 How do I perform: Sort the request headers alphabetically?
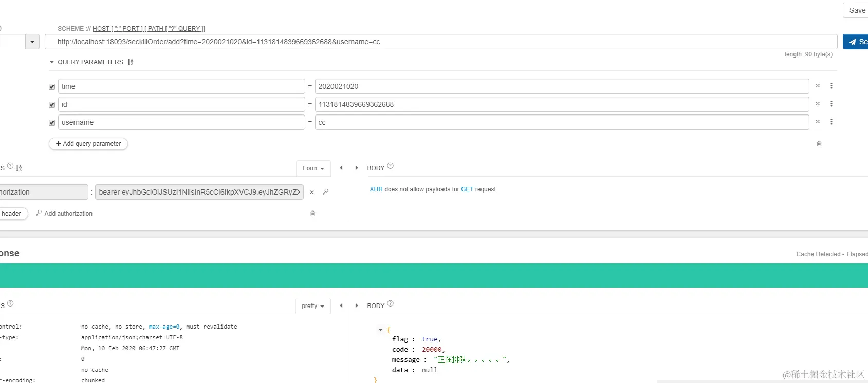[19, 168]
